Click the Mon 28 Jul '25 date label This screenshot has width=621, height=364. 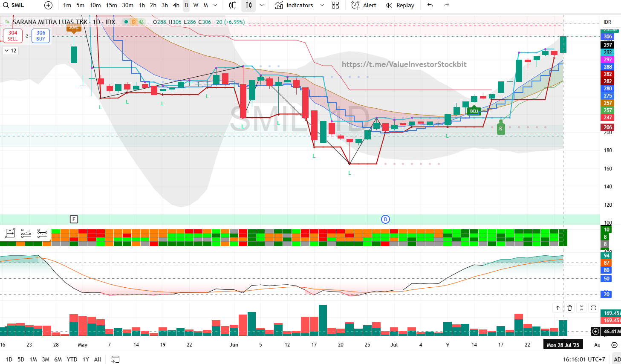563,345
